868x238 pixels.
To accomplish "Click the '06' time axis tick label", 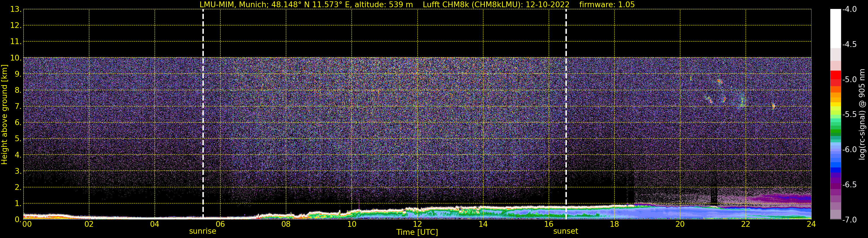I will [220, 224].
